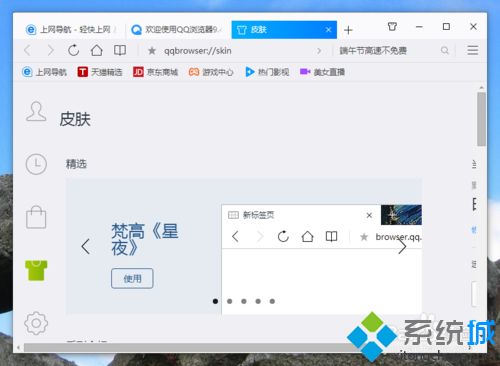Open the user account icon in the sidebar
This screenshot has height=366, width=500.
pos(36,111)
